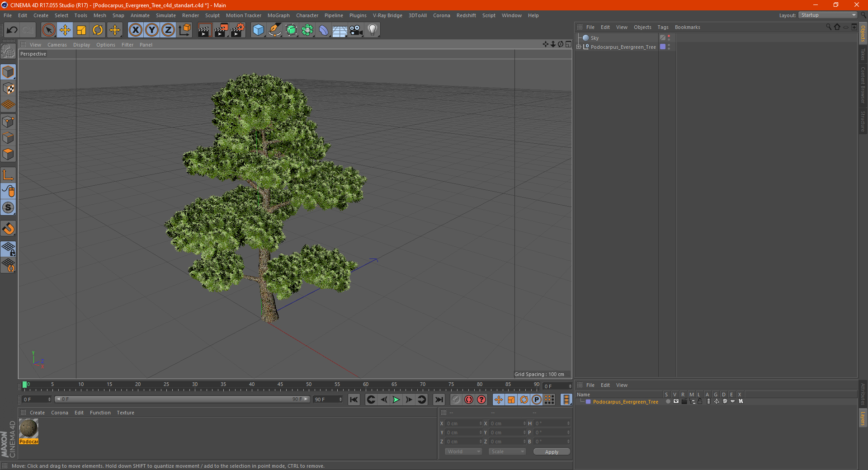The image size is (868, 470).
Task: Open the Content Browser side tab
Action: click(x=863, y=85)
